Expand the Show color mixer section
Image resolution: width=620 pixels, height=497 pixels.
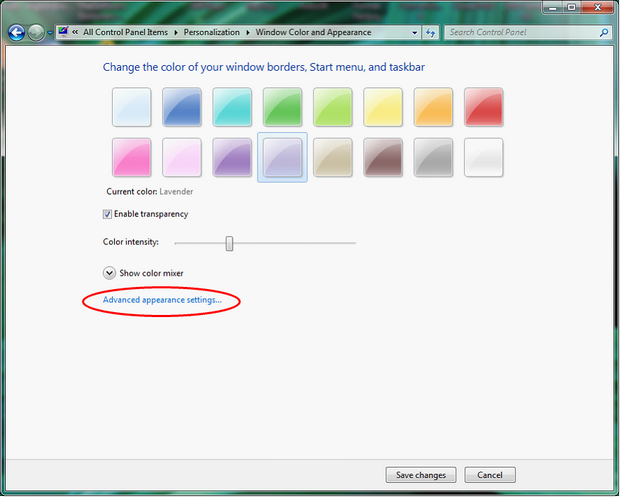coord(109,272)
